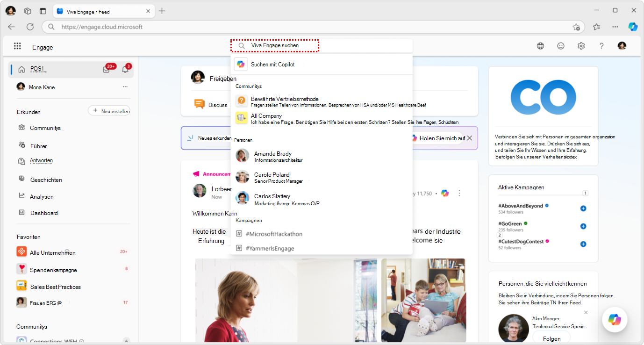Follow the #GoGreen campaign

pos(583,226)
